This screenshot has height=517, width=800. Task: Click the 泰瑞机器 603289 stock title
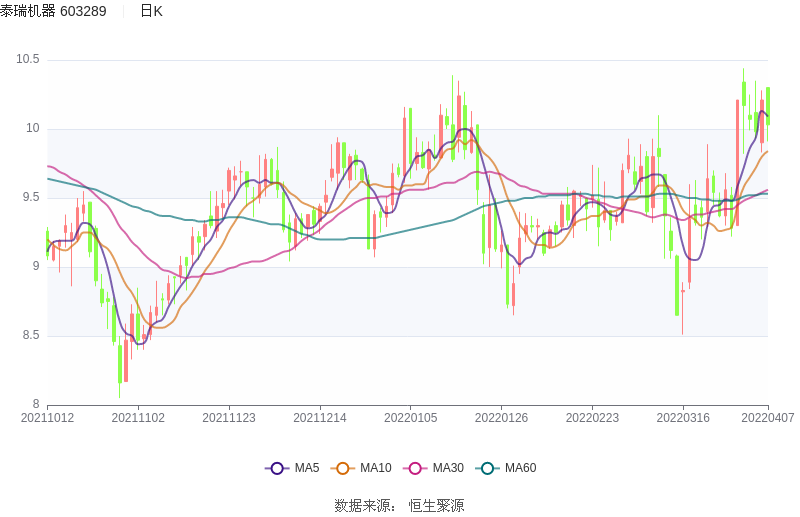(54, 11)
